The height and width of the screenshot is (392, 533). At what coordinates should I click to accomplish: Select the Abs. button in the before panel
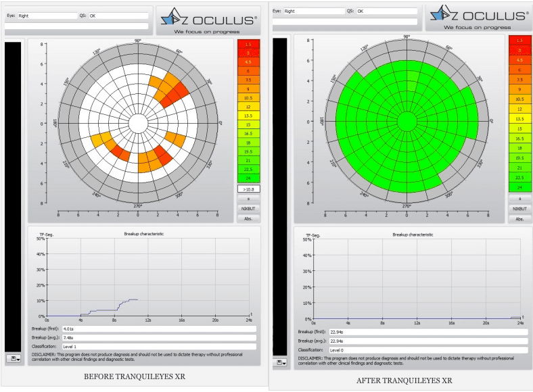click(248, 218)
